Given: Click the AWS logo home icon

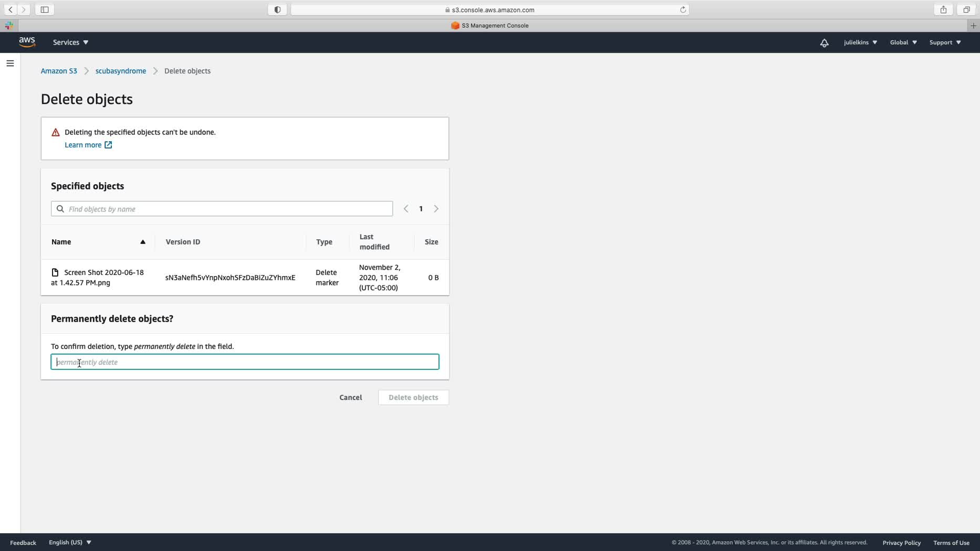Looking at the screenshot, I should 27,42.
